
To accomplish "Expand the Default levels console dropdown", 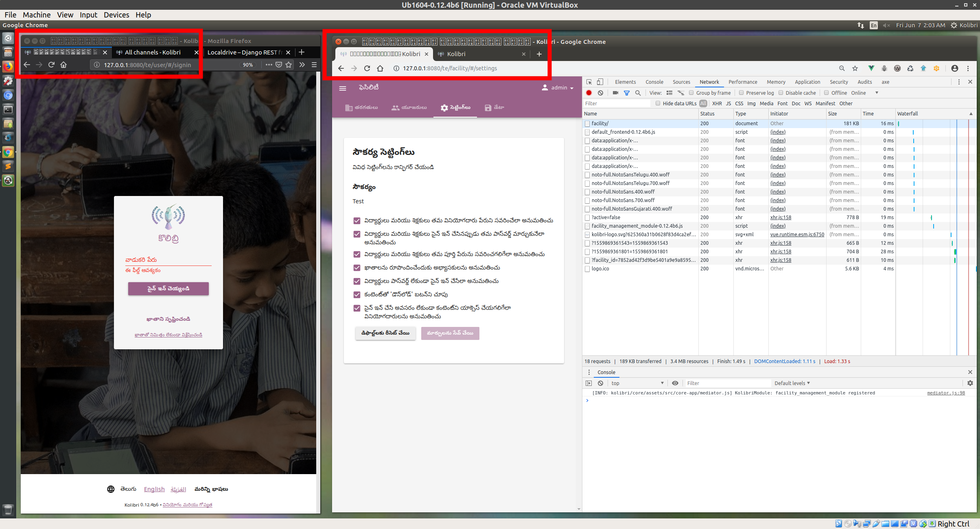I will [792, 383].
